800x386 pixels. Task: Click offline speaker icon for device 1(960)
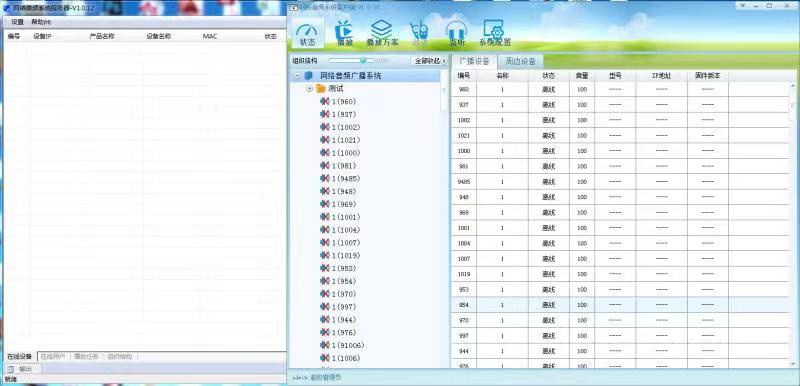324,101
